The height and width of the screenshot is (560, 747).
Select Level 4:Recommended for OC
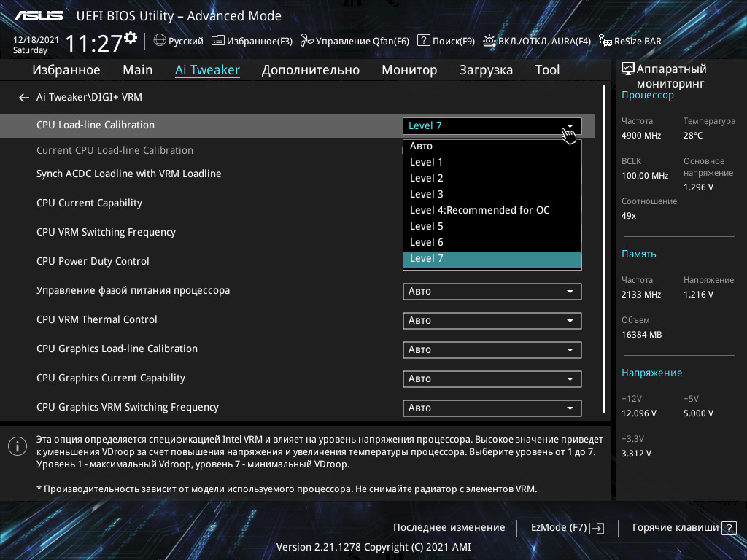point(492,211)
